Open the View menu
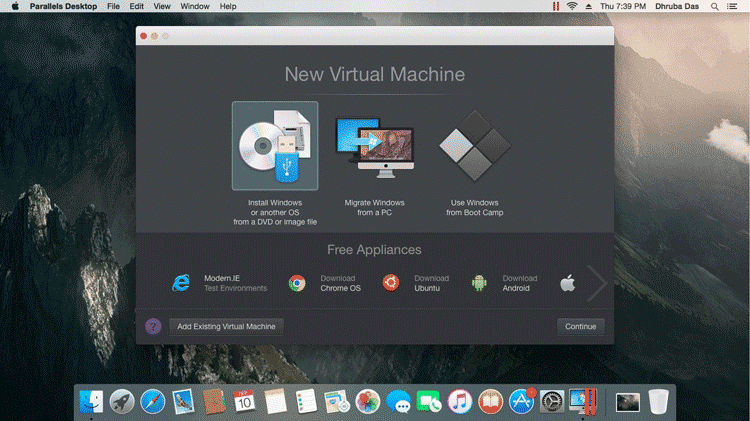750x421 pixels. tap(162, 6)
